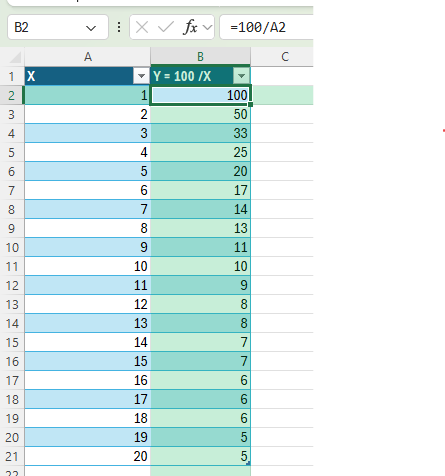Select cell A7 containing 6
The width and height of the screenshot is (445, 476).
coord(88,190)
